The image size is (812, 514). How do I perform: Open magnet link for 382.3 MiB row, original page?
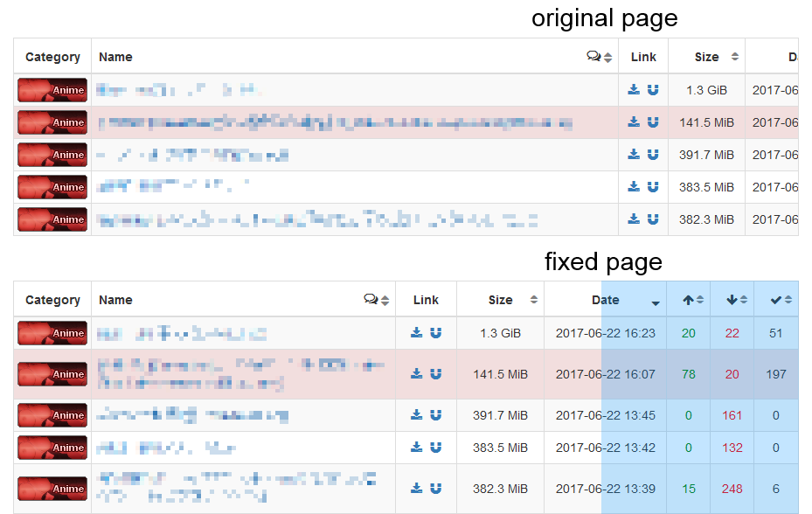653,219
